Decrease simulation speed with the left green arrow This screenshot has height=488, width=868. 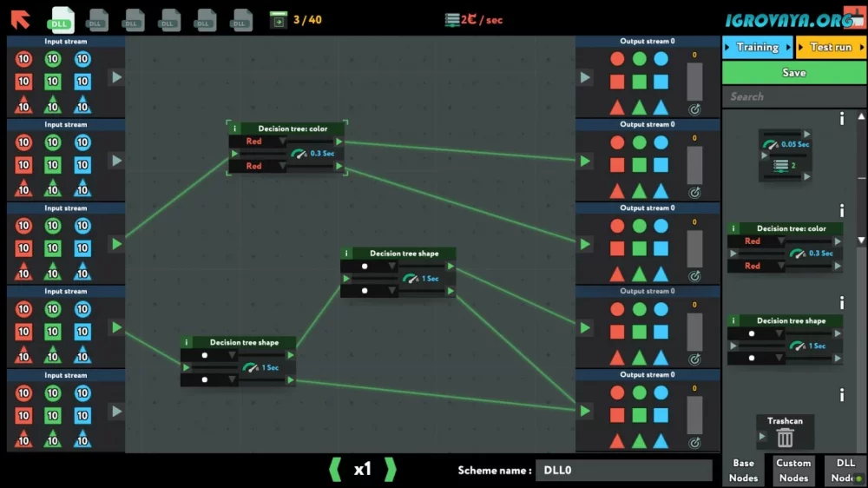335,470
